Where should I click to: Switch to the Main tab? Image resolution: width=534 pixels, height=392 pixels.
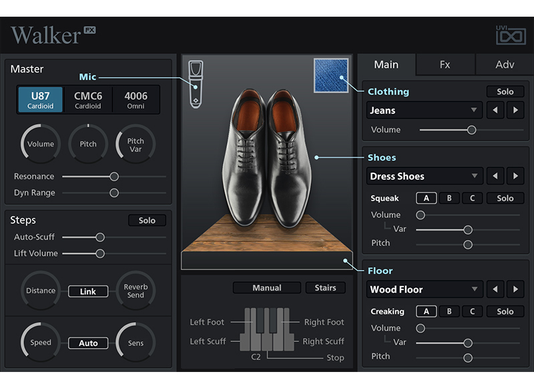(x=386, y=65)
